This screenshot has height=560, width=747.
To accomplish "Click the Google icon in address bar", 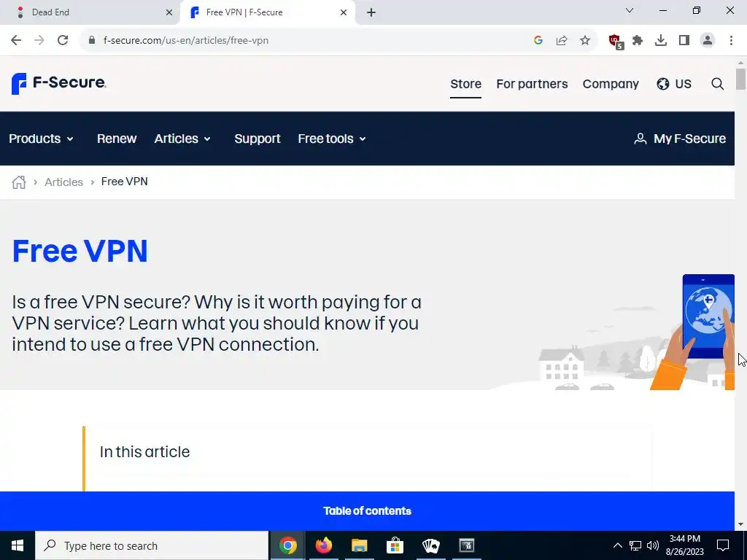I will pos(538,41).
